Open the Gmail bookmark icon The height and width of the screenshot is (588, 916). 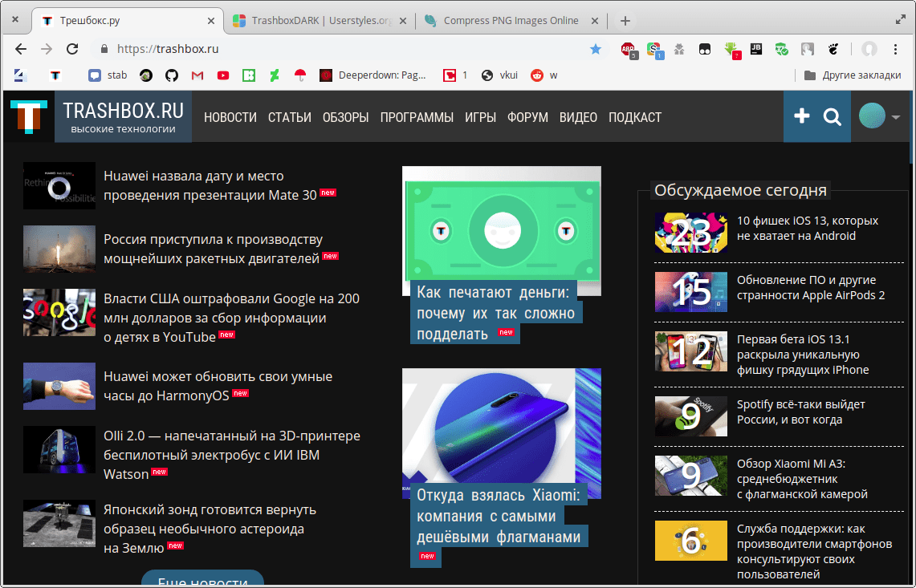point(197,75)
